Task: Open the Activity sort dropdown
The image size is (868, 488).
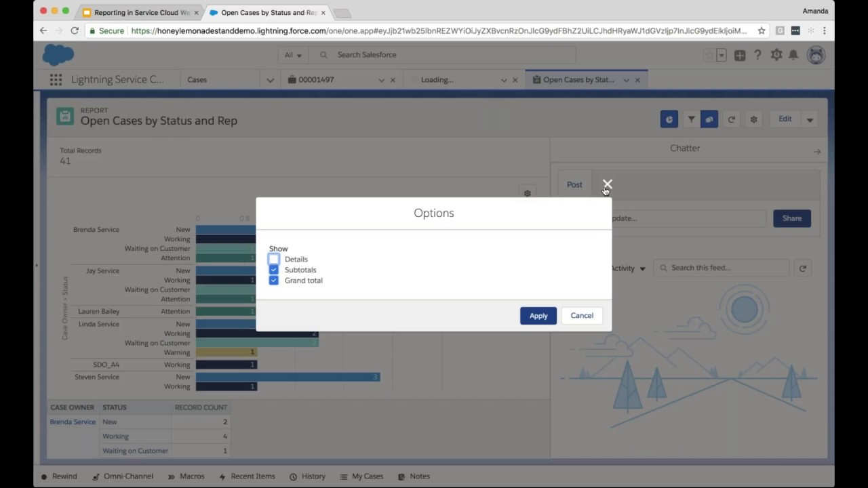Action: [x=628, y=268]
